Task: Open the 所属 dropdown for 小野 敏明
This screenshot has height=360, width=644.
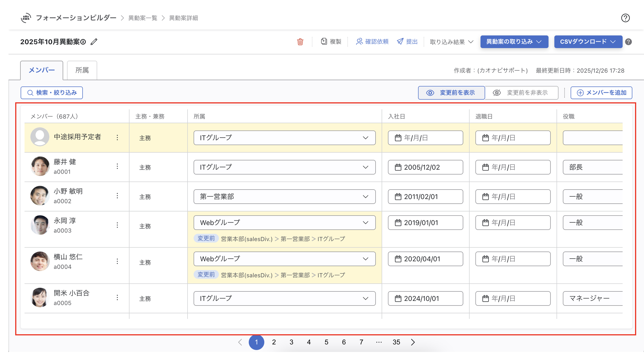Action: [x=284, y=197]
